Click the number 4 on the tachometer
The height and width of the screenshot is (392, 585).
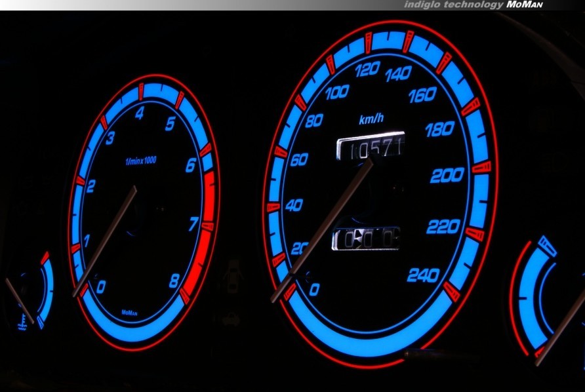pos(140,114)
